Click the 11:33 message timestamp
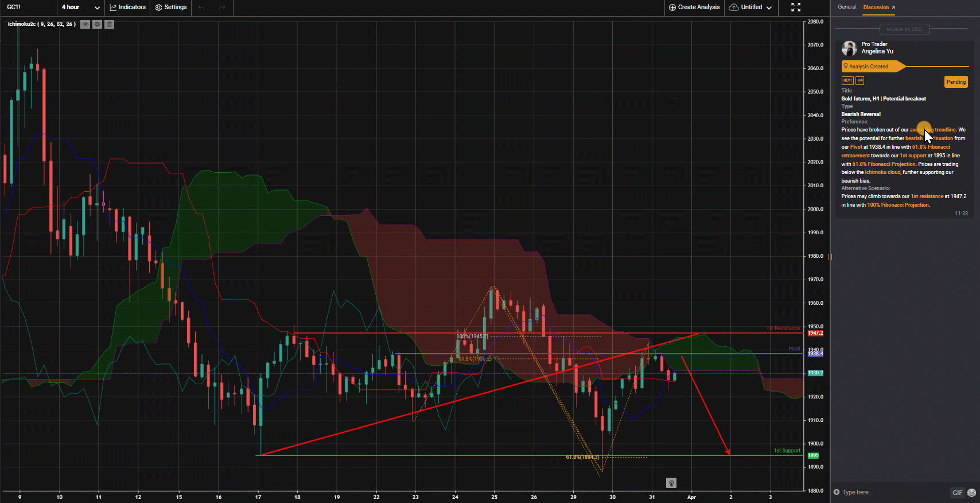This screenshot has height=503, width=980. 961,214
